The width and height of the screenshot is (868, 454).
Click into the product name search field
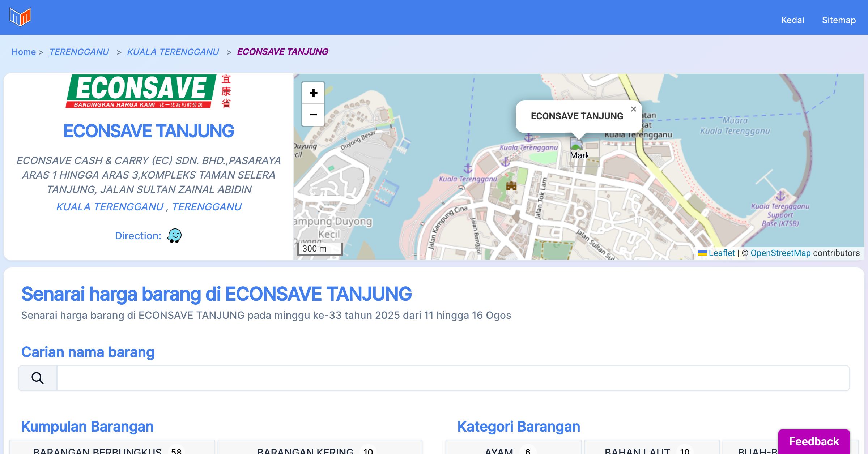pos(453,378)
